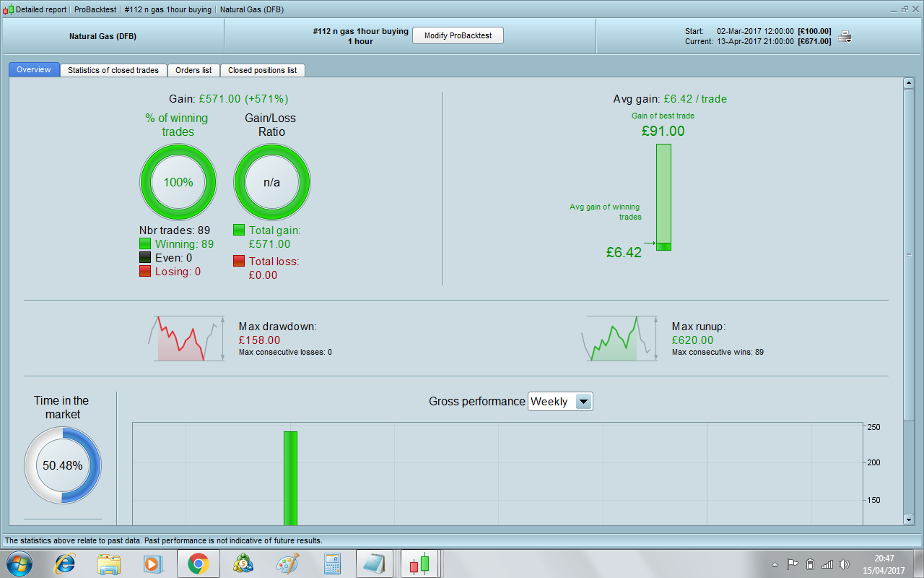Click the £91.00 best trade value

pos(663,131)
